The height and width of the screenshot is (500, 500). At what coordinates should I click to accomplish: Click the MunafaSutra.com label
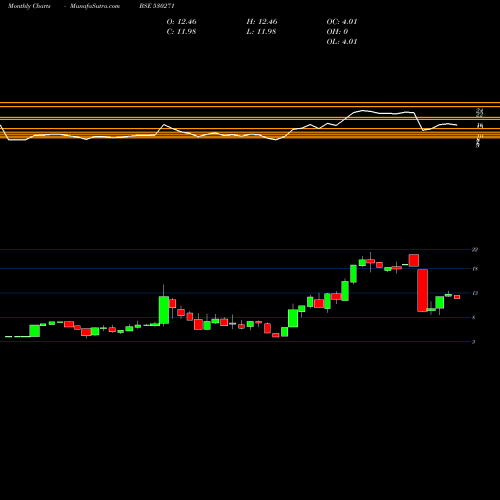95,6
